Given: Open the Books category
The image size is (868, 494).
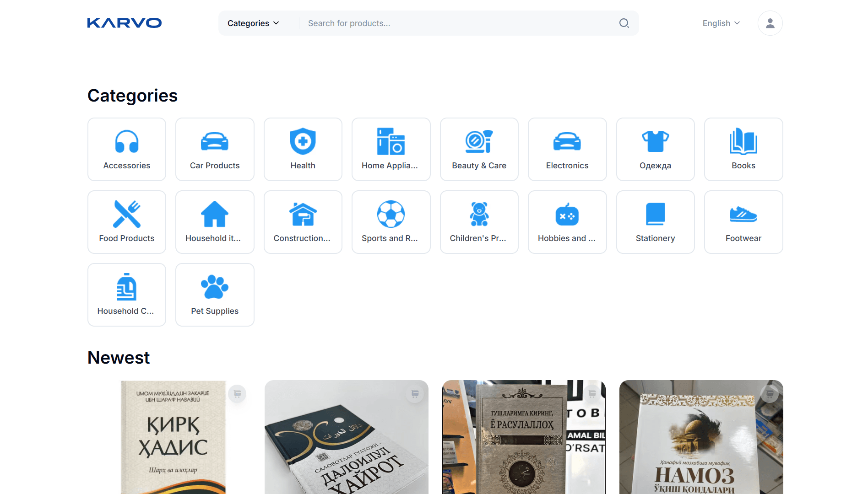Looking at the screenshot, I should point(743,149).
